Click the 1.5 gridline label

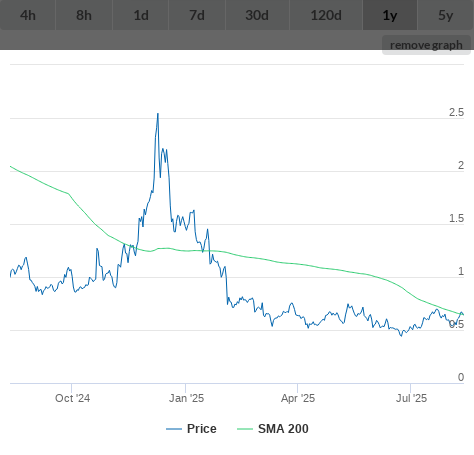tap(456, 218)
